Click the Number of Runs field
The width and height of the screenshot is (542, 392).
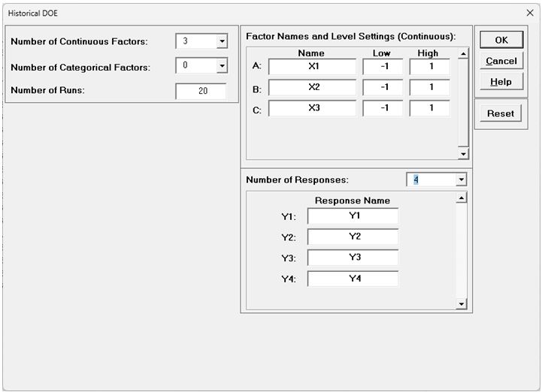click(x=201, y=92)
